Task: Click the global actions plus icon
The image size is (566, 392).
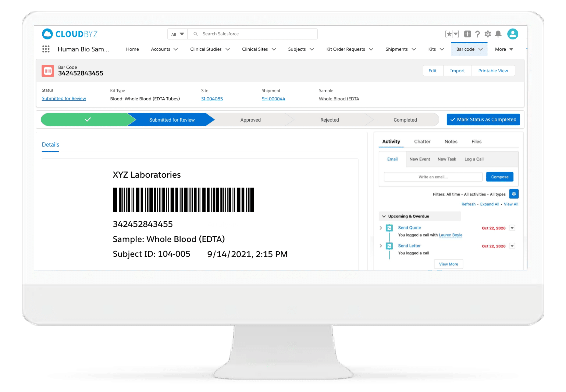Action: (468, 34)
